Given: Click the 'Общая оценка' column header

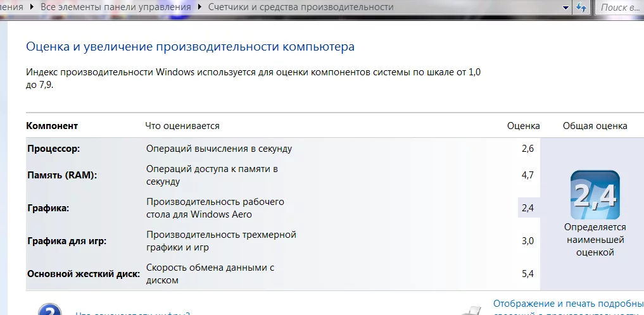Looking at the screenshot, I should tap(595, 126).
